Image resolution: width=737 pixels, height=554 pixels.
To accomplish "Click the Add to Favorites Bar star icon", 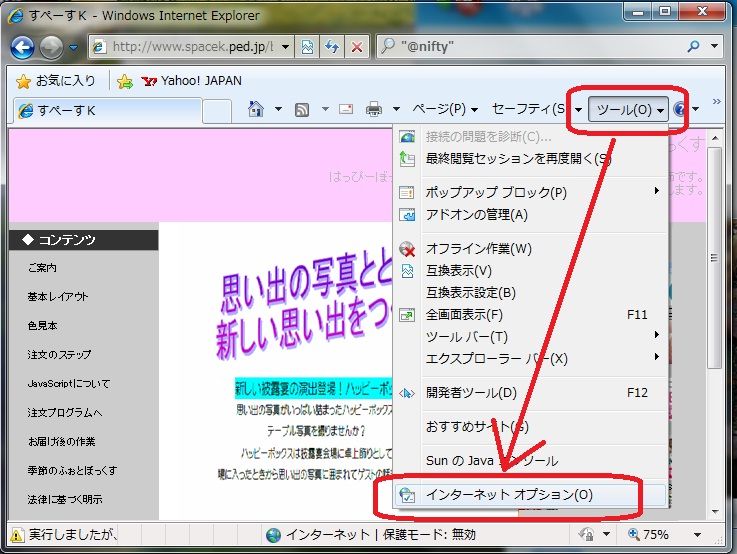I will click(x=125, y=81).
